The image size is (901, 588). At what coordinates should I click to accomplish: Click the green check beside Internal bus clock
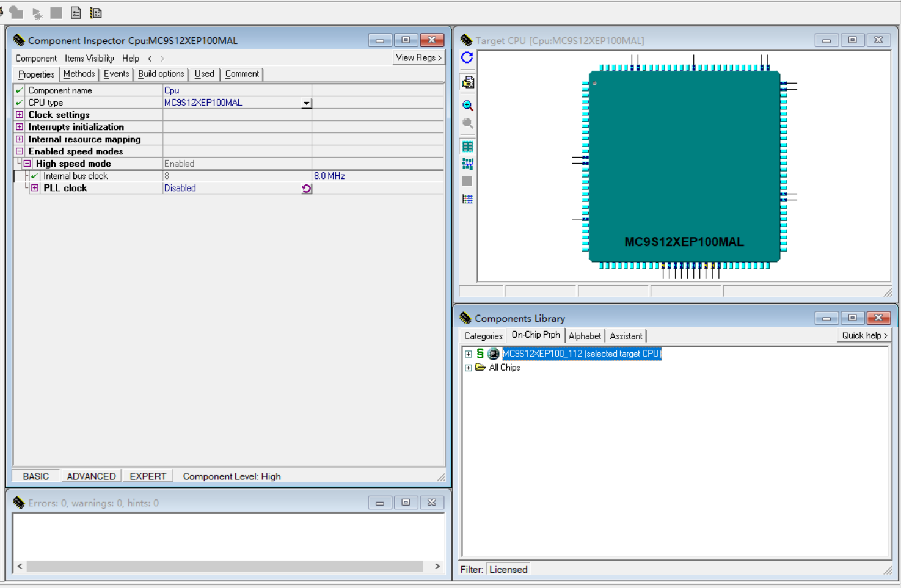coord(35,176)
